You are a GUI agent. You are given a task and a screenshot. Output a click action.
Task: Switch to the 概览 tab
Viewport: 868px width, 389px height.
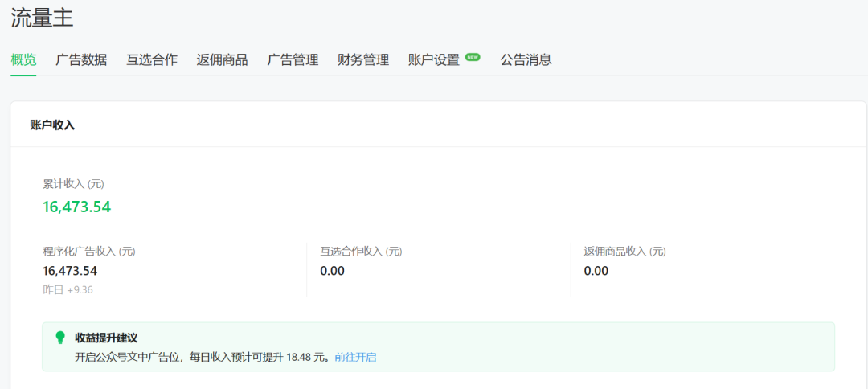coord(23,60)
